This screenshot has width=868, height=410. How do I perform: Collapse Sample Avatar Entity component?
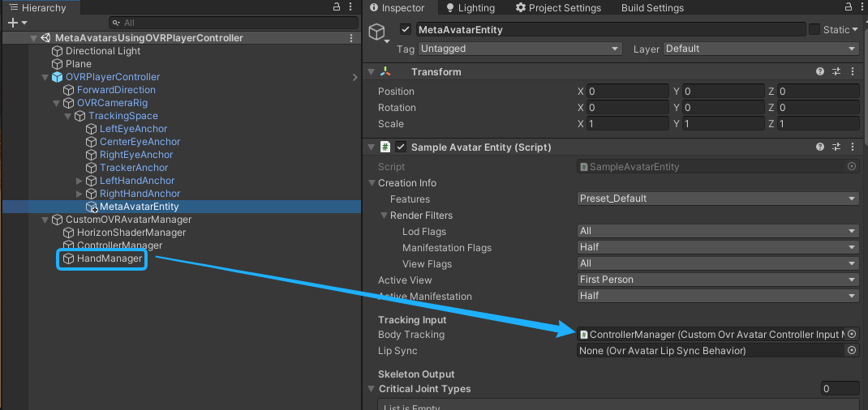(x=371, y=147)
